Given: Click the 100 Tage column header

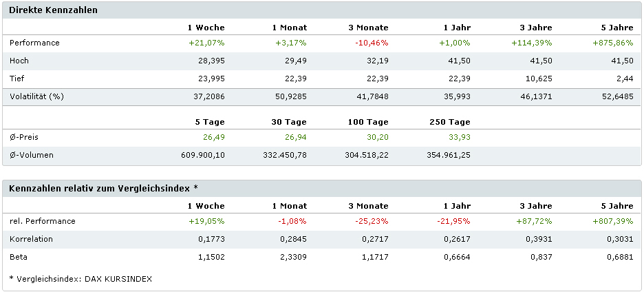Looking at the screenshot, I should click(x=368, y=122).
